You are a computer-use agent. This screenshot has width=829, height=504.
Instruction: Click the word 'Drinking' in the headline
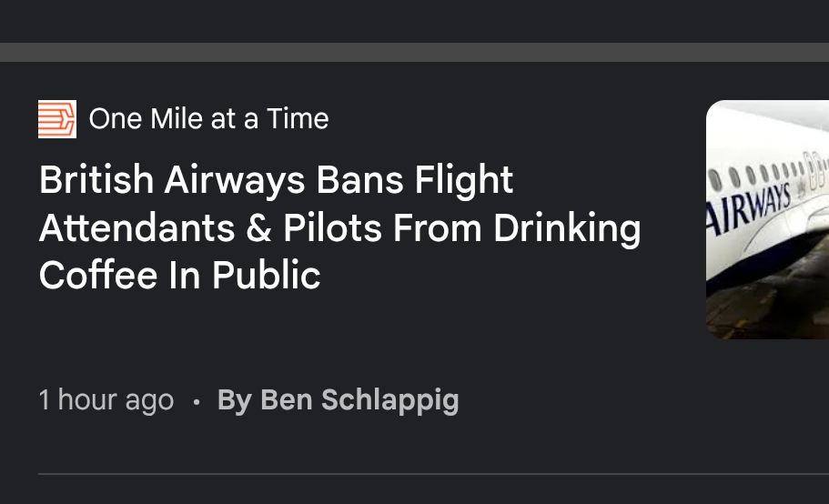(567, 228)
